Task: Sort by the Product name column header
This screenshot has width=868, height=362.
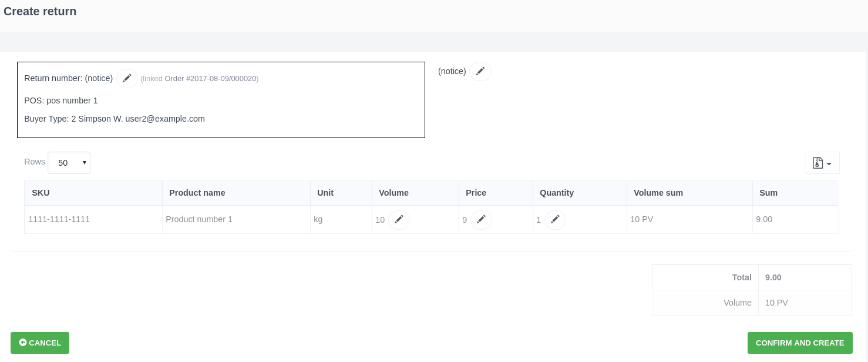Action: pyautogui.click(x=197, y=193)
